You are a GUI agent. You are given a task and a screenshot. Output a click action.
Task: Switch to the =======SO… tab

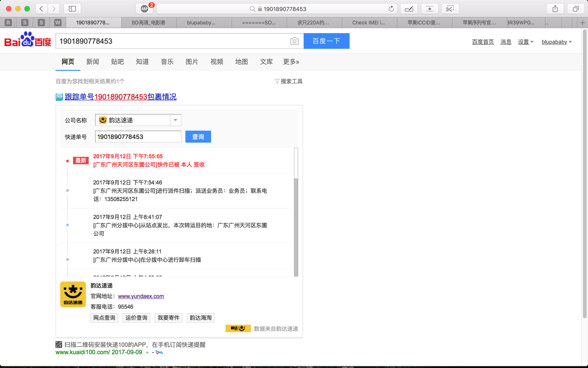coord(259,22)
